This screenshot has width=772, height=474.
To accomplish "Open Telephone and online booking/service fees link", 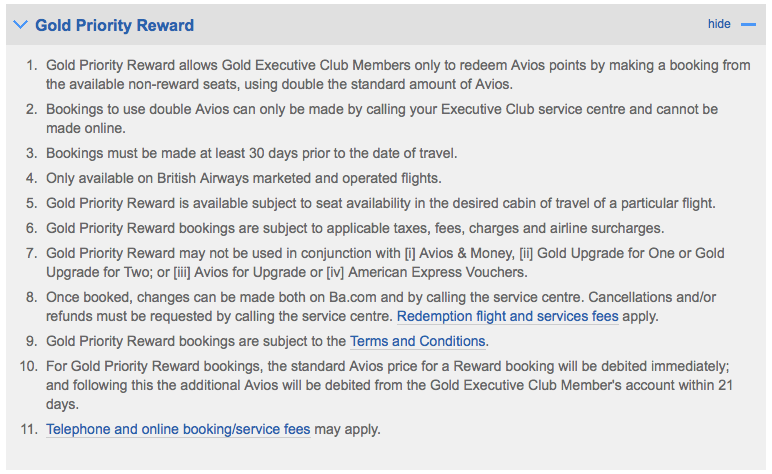I will pyautogui.click(x=178, y=429).
